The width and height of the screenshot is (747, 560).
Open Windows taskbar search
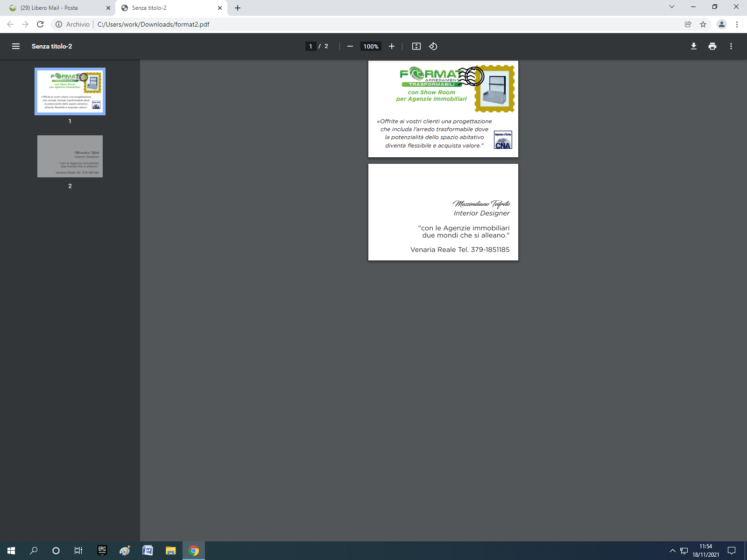click(x=34, y=551)
